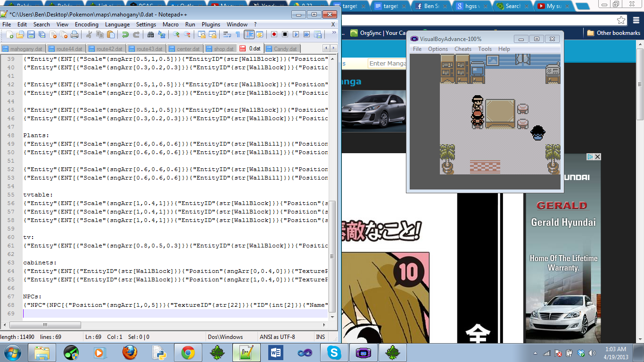Viewport: 644px width, 362px height.
Task: Click the Zoom In magnifier icon
Action: click(x=176, y=34)
